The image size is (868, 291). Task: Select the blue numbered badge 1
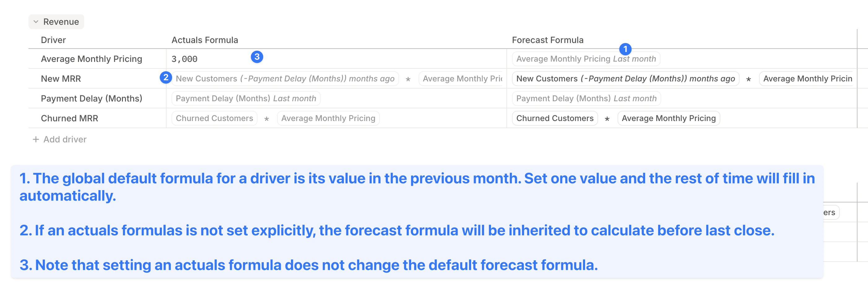click(x=626, y=49)
